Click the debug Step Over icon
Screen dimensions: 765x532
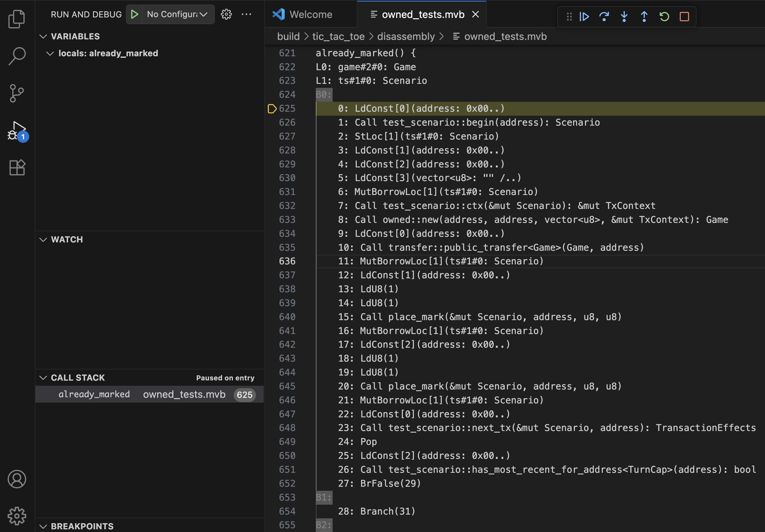pos(604,17)
